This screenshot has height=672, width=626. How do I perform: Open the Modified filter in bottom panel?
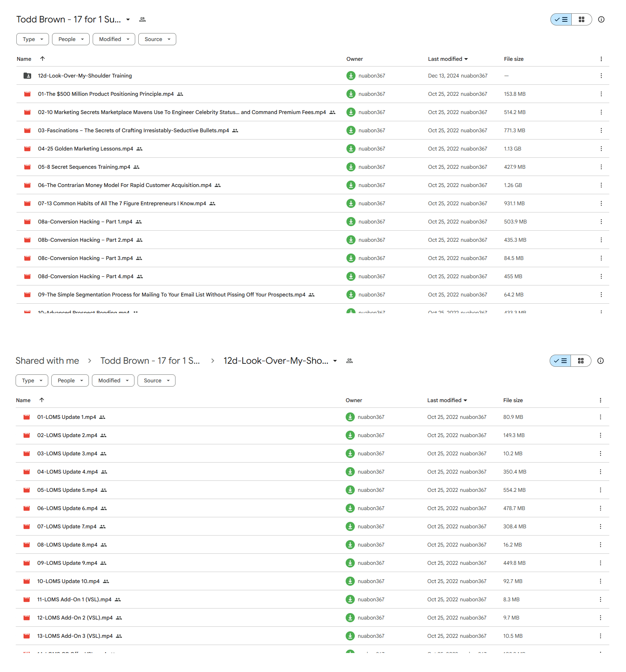click(113, 380)
